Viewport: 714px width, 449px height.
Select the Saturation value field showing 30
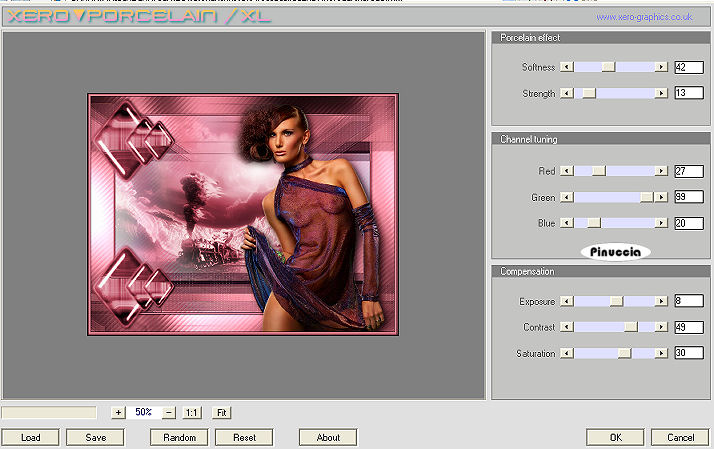tap(689, 352)
